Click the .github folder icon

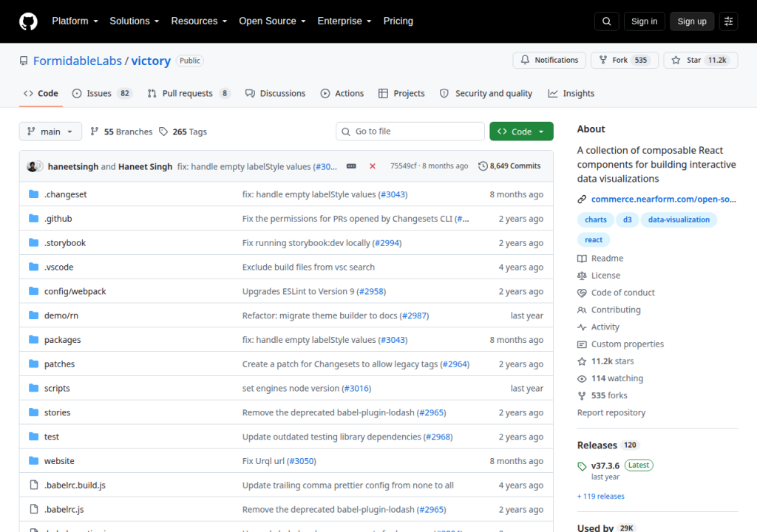33,218
